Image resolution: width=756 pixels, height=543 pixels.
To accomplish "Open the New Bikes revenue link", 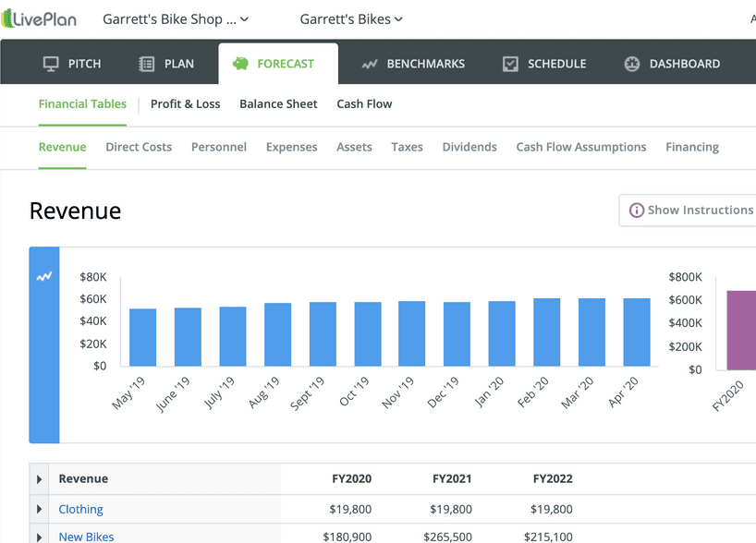I will click(x=86, y=537).
